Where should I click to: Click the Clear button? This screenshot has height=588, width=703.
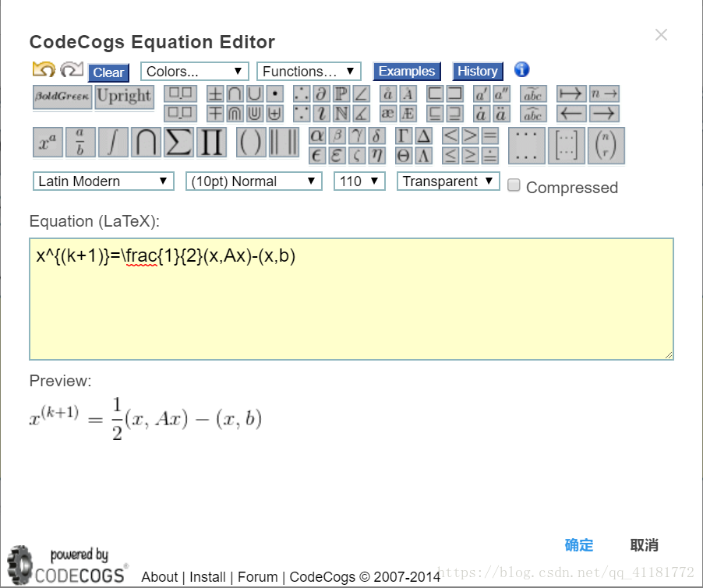pyautogui.click(x=108, y=72)
